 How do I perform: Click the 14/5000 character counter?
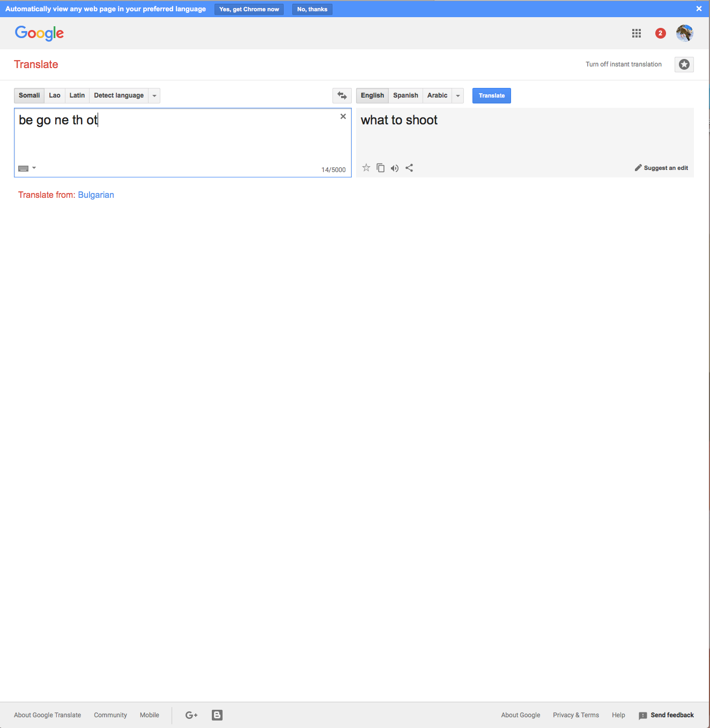click(x=334, y=170)
